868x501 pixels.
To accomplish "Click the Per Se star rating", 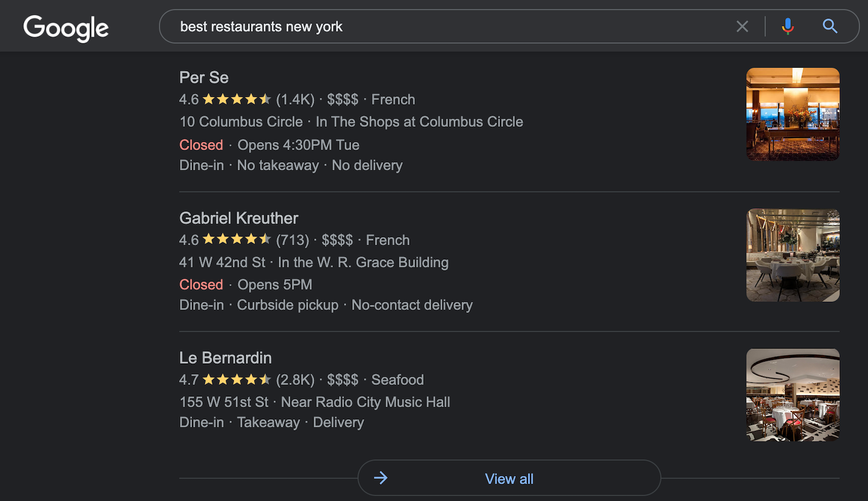I will [x=237, y=100].
